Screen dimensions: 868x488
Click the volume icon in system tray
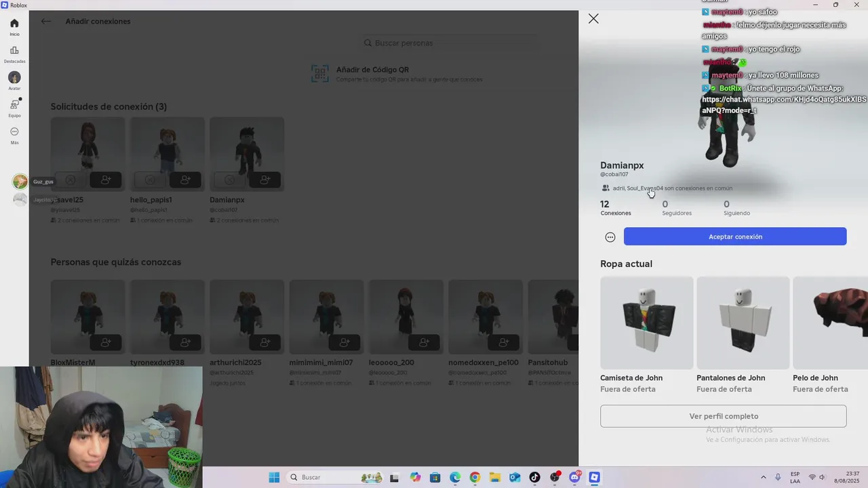pyautogui.click(x=823, y=477)
